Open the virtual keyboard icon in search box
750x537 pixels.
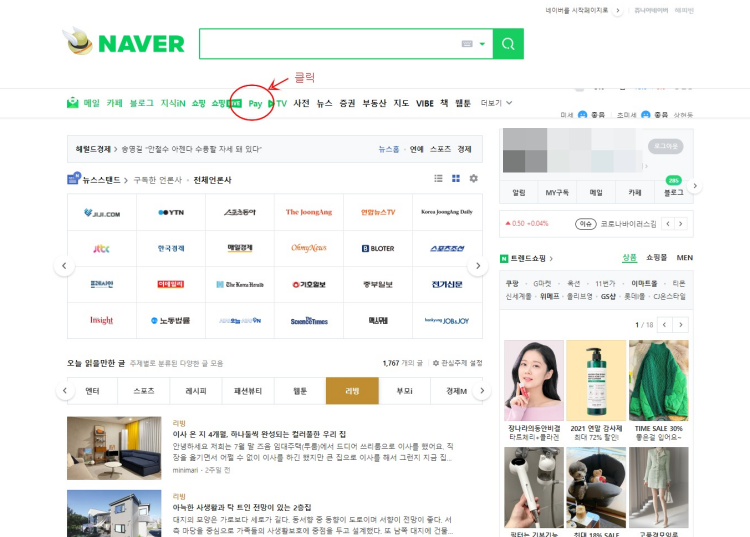pos(467,44)
